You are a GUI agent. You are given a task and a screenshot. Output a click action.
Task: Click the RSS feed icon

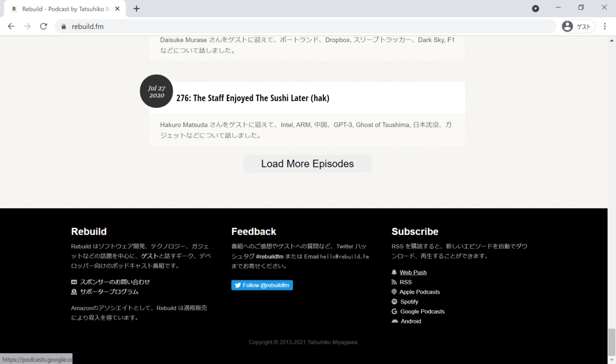(394, 282)
